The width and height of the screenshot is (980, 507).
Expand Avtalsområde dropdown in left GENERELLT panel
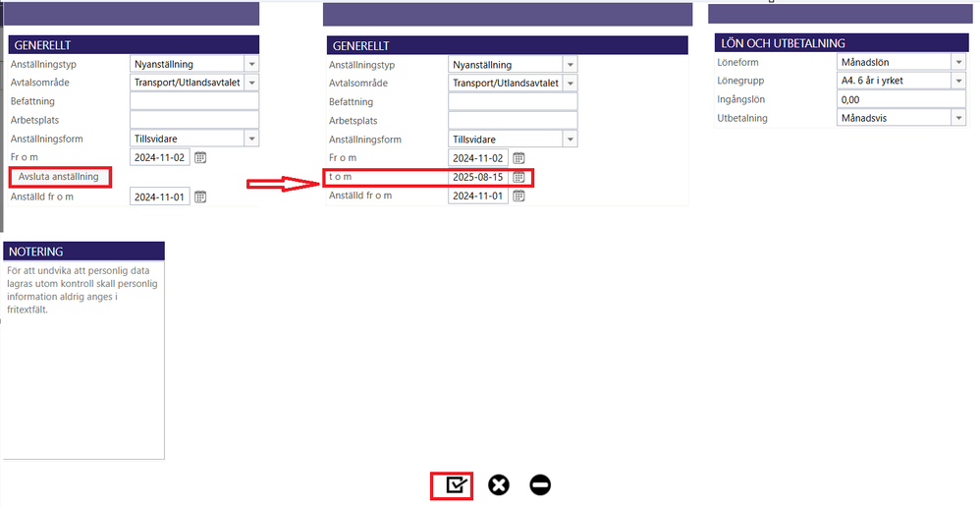pos(251,83)
